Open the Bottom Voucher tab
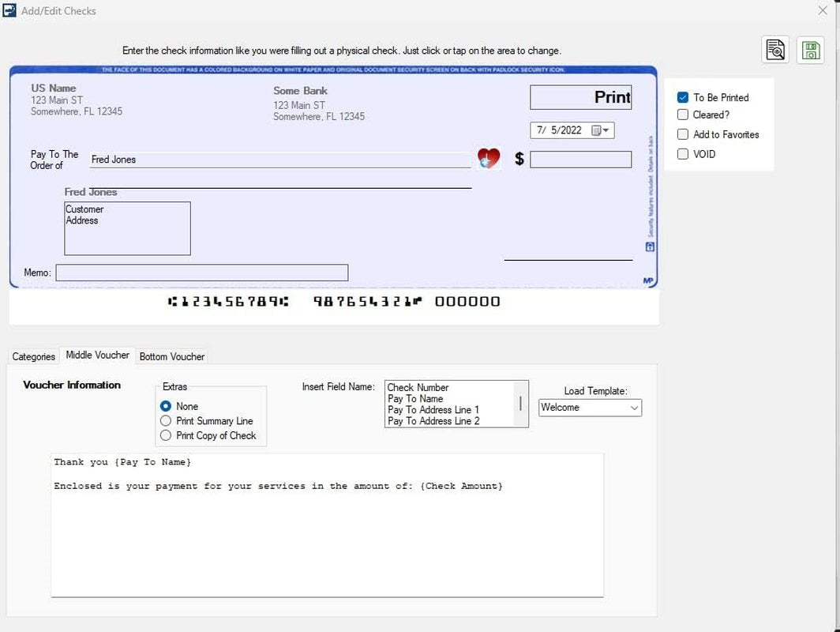 (x=172, y=356)
